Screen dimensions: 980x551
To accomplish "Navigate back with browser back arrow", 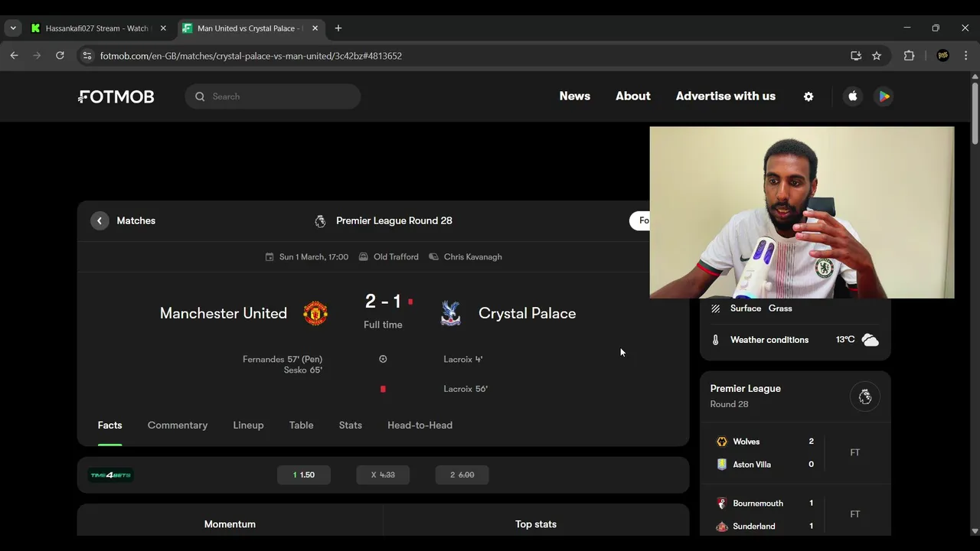I will 14,56.
